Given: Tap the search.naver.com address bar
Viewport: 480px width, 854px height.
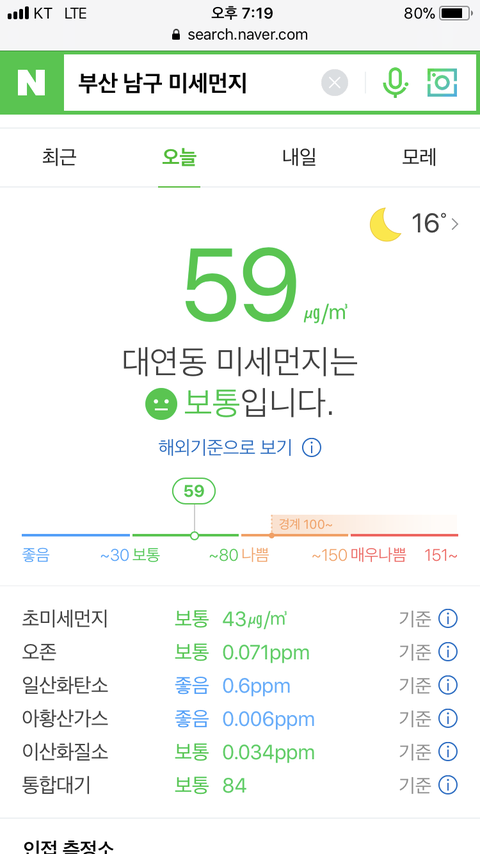Looking at the screenshot, I should (240, 35).
